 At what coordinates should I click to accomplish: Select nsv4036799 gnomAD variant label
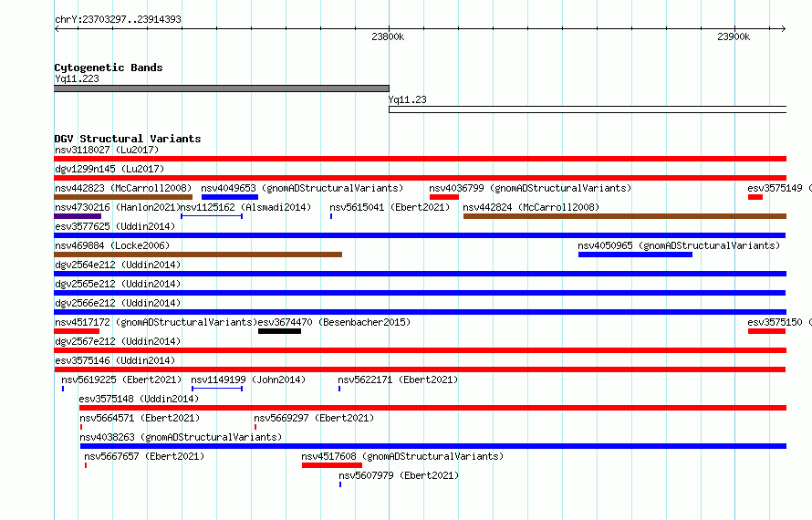click(x=530, y=188)
